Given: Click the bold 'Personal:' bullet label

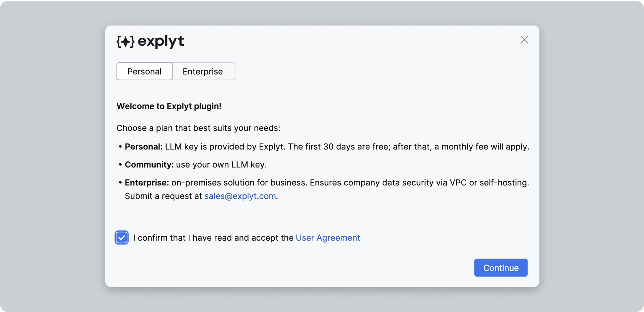Looking at the screenshot, I should click(144, 147).
